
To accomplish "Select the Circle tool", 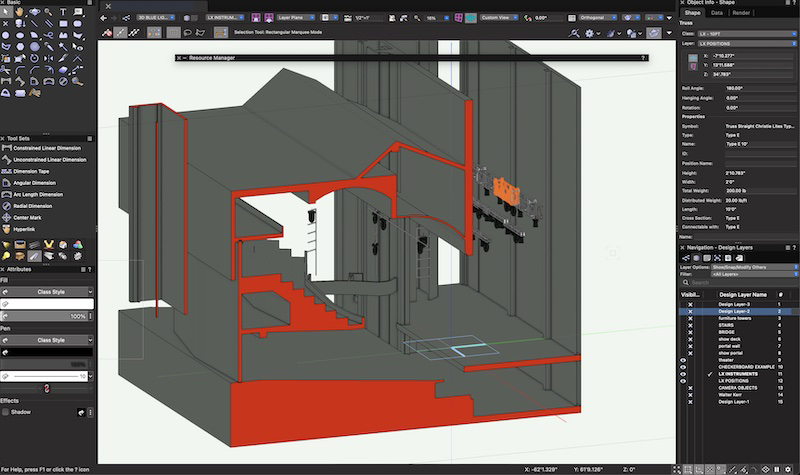I will coord(6,35).
